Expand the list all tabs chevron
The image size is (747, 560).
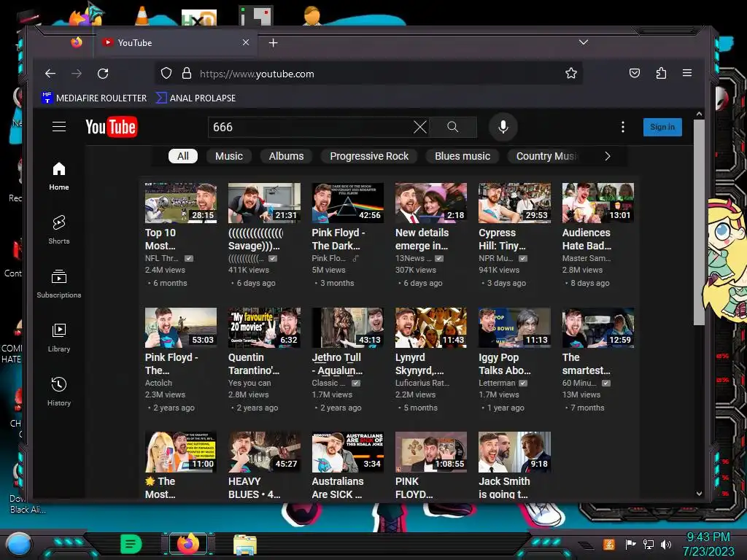pos(583,42)
